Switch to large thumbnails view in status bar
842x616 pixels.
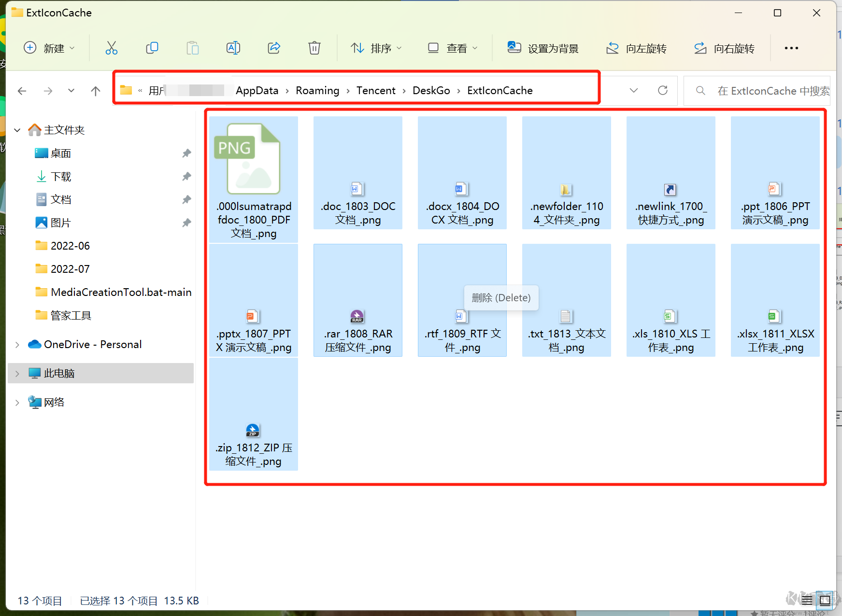coord(825,601)
